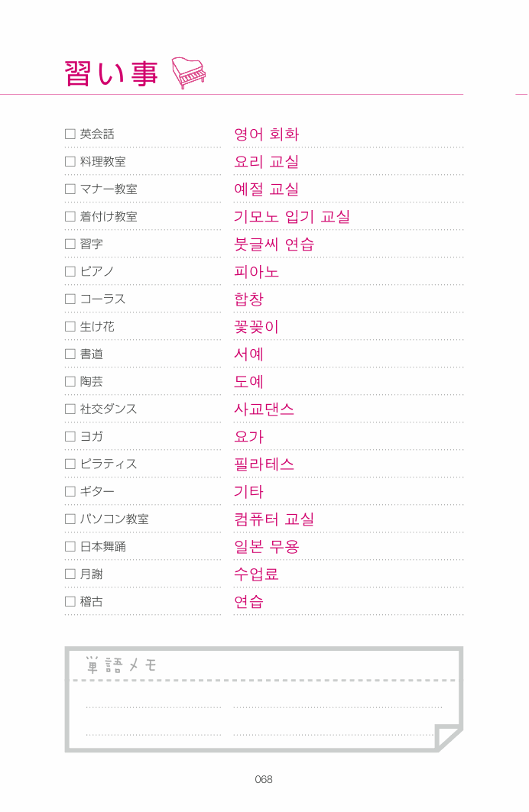Click the 習い事 page title
Viewport: 529px width, 812px height.
point(111,73)
